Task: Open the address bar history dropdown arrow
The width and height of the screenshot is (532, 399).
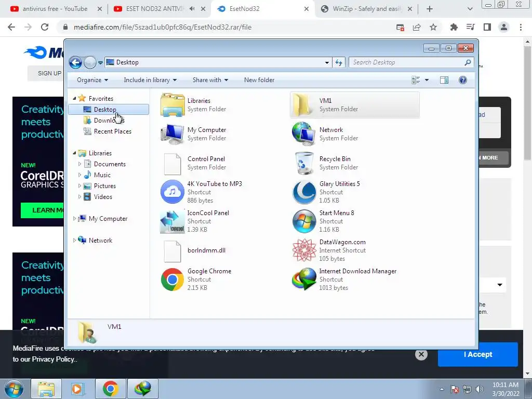Action: click(x=327, y=62)
